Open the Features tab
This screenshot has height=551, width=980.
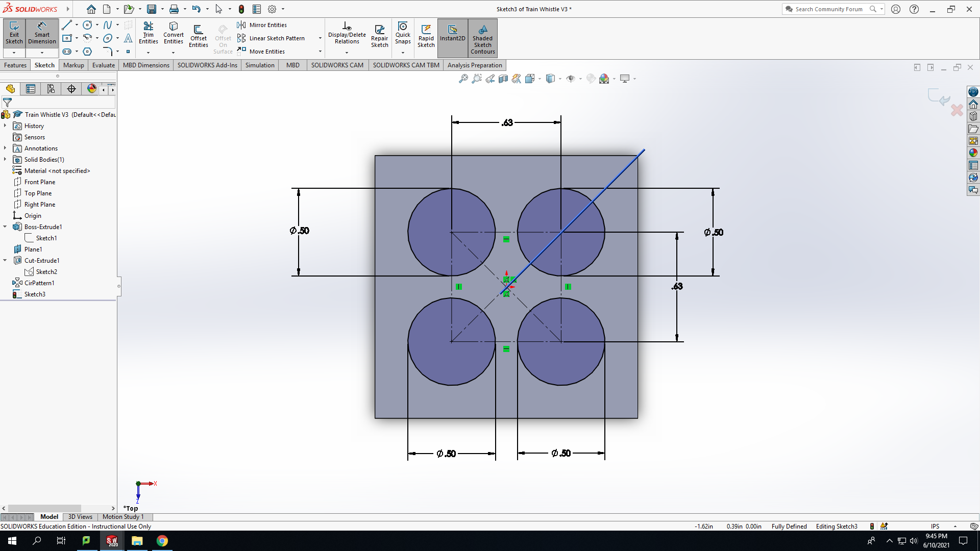tap(15, 65)
